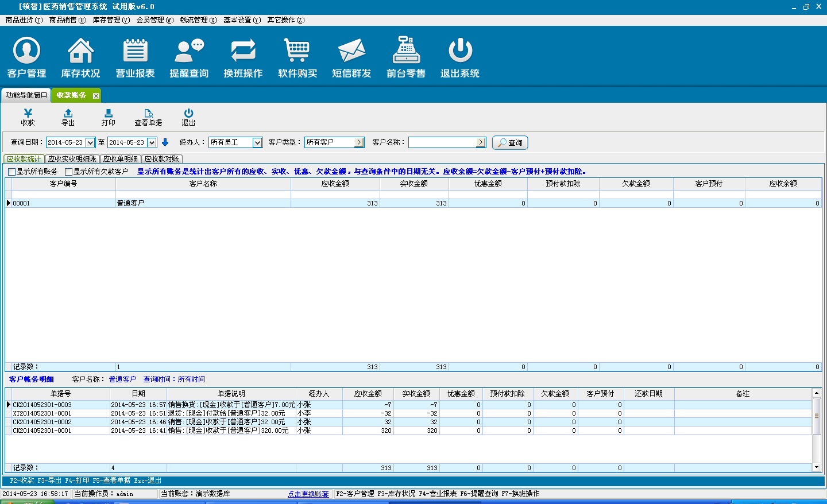Image resolution: width=827 pixels, height=504 pixels.
Task: Open the 营业报表 business report icon
Action: click(135, 57)
